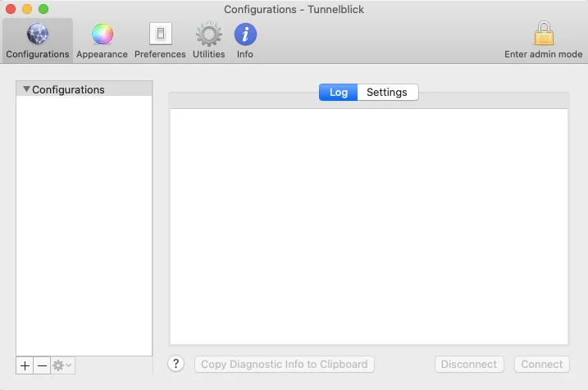The image size is (588, 390).
Task: Click inside the empty log text area
Action: point(369,227)
